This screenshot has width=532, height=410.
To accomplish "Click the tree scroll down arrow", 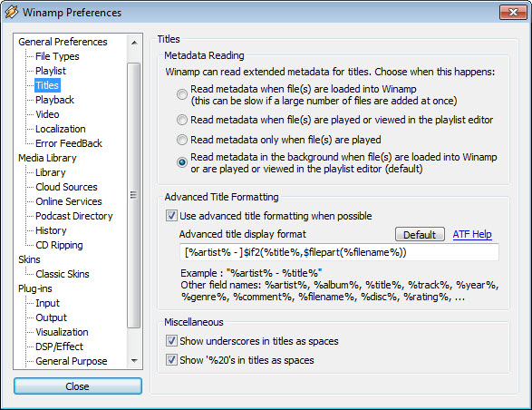I will [134, 360].
